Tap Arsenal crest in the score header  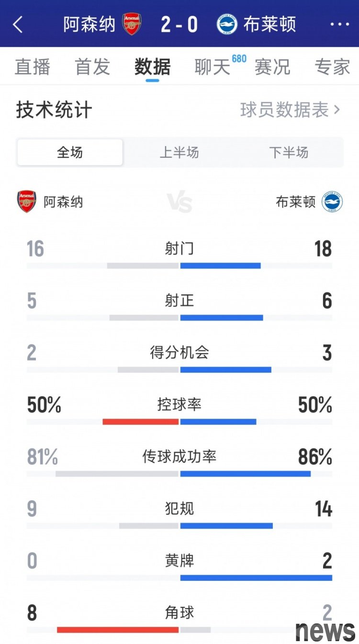(132, 24)
